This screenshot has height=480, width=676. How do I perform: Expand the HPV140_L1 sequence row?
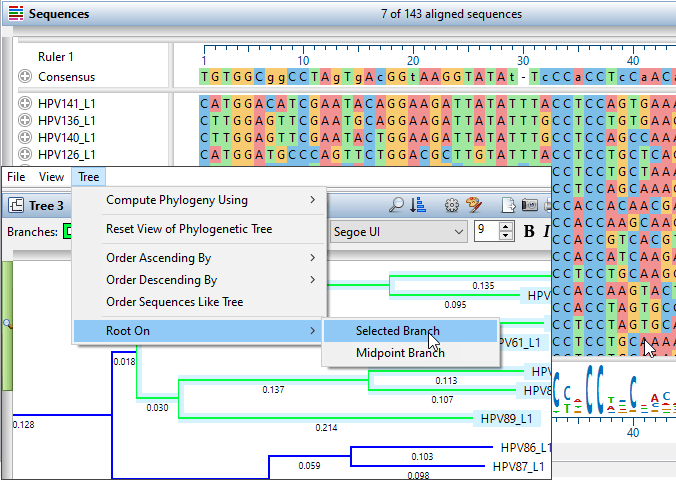25,138
